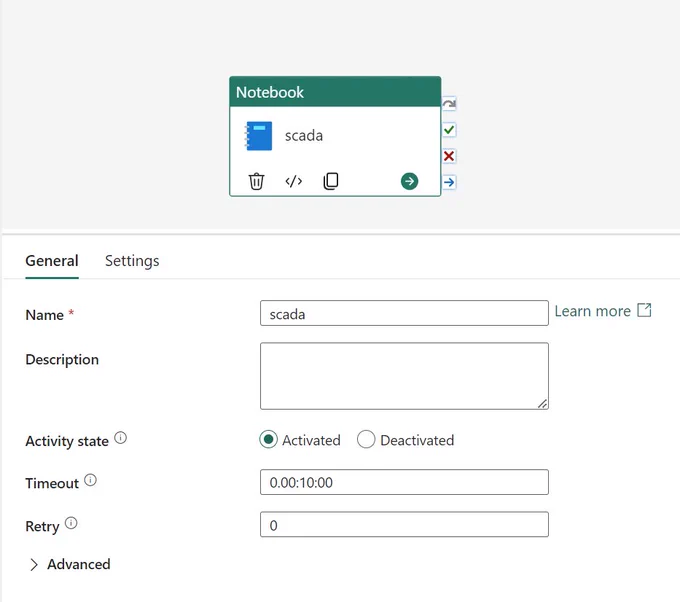Delete the scada notebook activity with trash icon
This screenshot has height=602, width=680.
(256, 181)
